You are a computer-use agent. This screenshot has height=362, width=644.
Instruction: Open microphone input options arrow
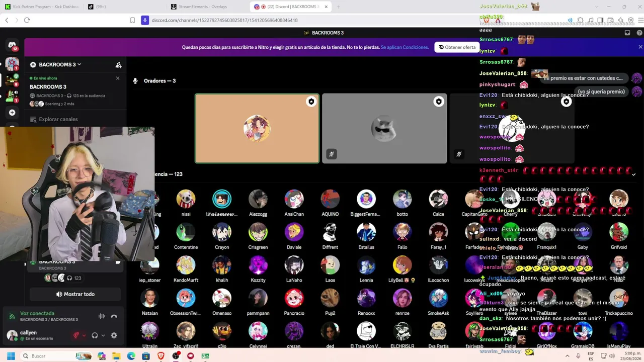84,335
